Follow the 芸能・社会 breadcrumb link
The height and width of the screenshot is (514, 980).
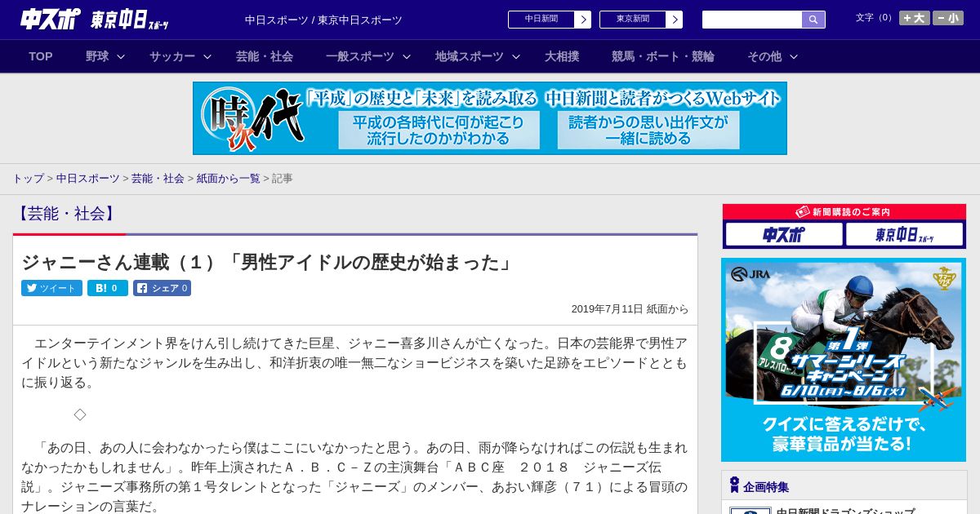point(158,178)
